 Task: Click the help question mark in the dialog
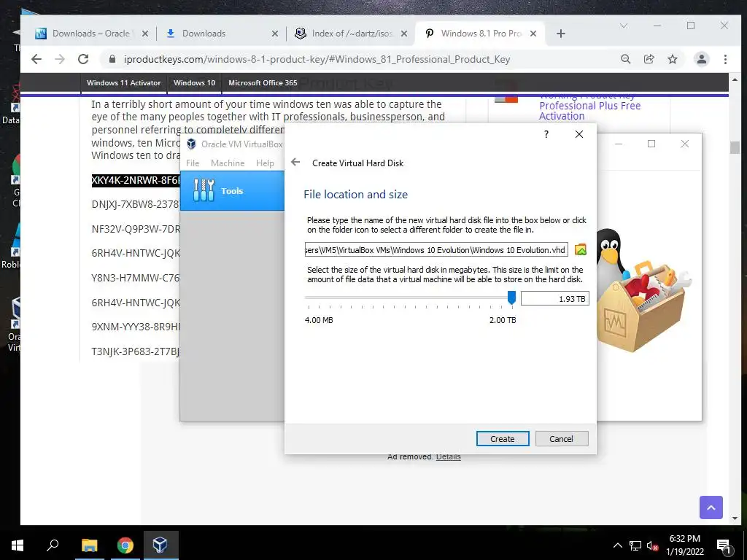click(x=546, y=134)
